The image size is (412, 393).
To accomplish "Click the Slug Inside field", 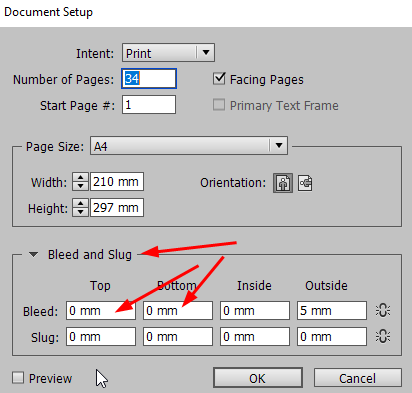I will [255, 336].
